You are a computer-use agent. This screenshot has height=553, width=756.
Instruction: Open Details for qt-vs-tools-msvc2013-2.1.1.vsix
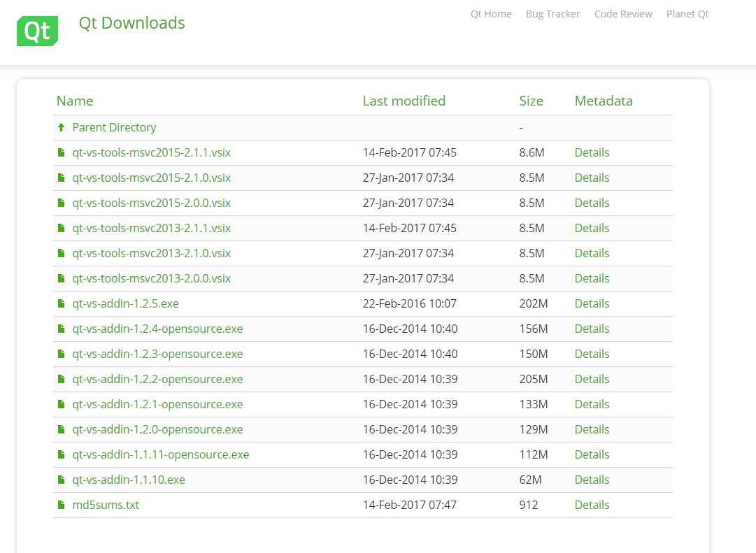point(592,228)
